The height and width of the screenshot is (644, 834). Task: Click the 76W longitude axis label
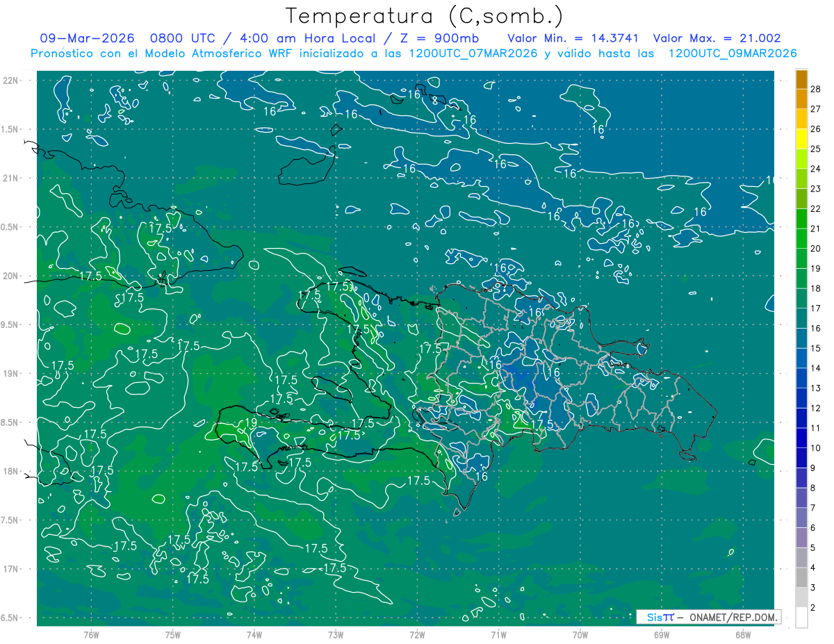(91, 634)
